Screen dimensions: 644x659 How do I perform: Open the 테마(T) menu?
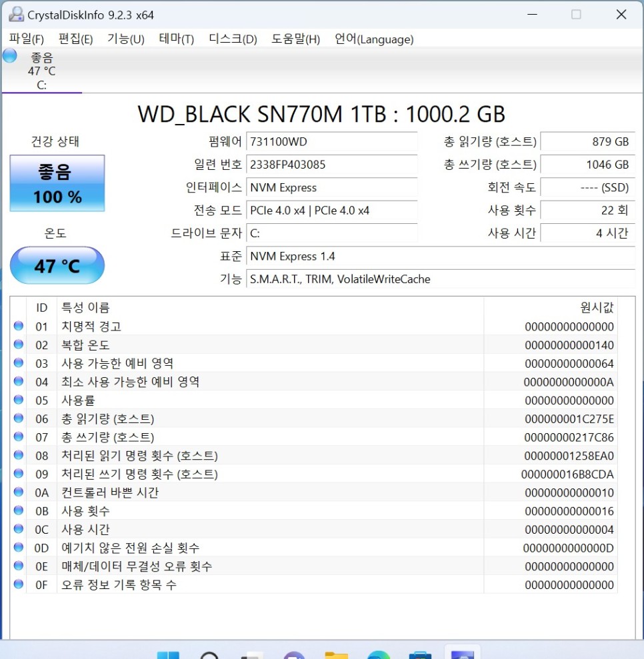tap(176, 39)
